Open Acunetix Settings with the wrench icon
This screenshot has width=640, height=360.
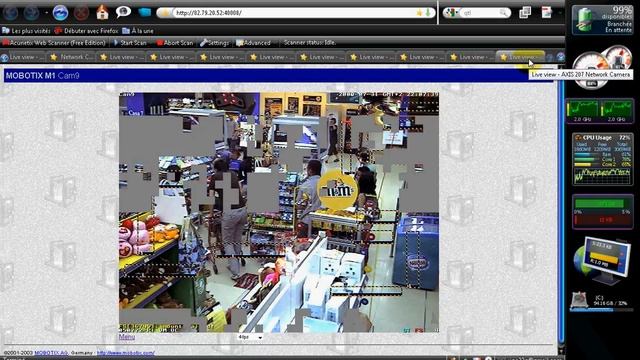pyautogui.click(x=215, y=42)
